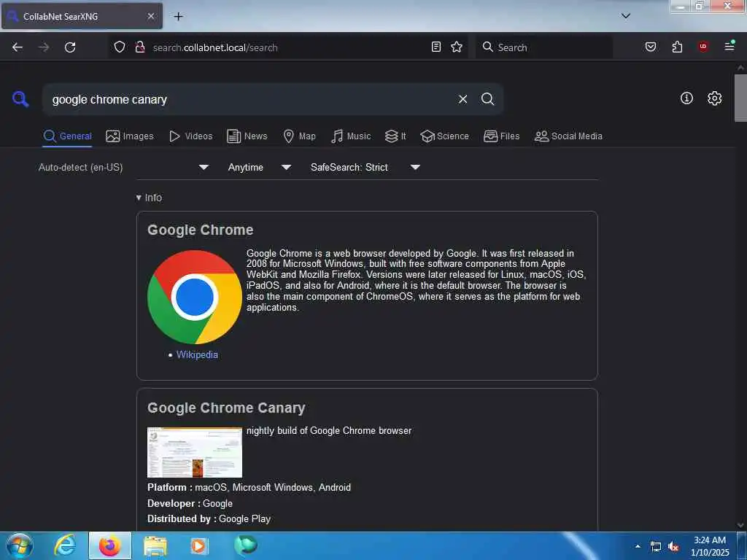Image resolution: width=747 pixels, height=560 pixels.
Task: Open Windows Media Player from taskbar
Action: pos(198,545)
